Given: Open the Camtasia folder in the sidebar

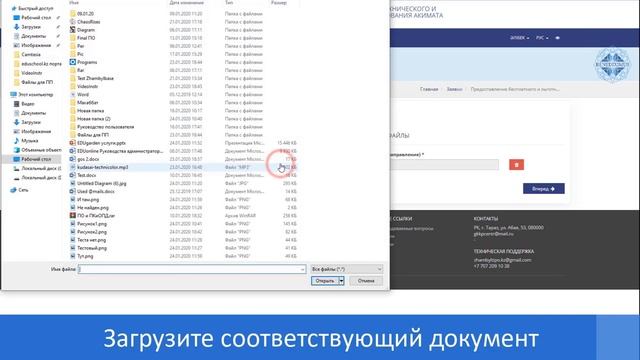Looking at the screenshot, I should [x=31, y=54].
